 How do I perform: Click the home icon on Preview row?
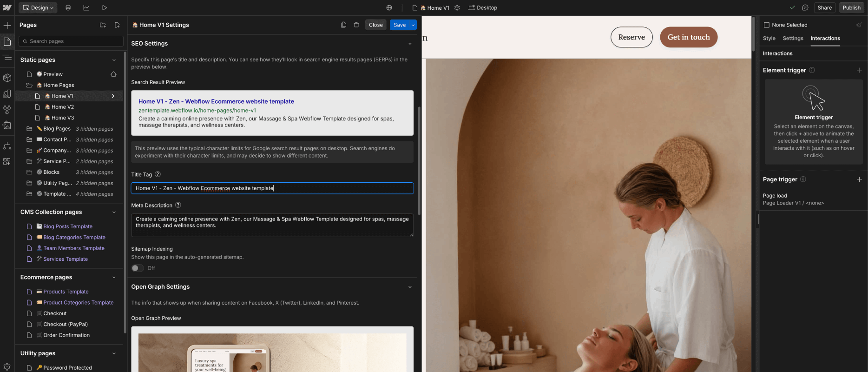pyautogui.click(x=113, y=74)
